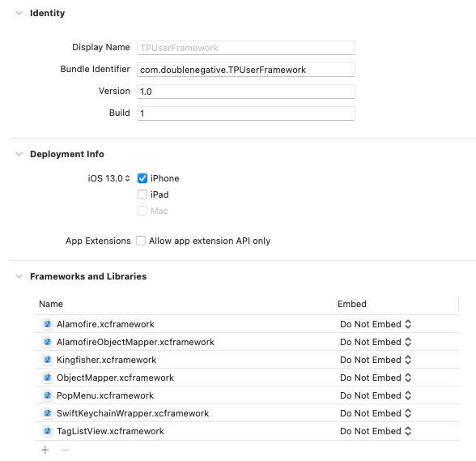Click the SwiftKeychainWrapper.xcframework file icon
This screenshot has height=461, width=476.
tap(47, 413)
